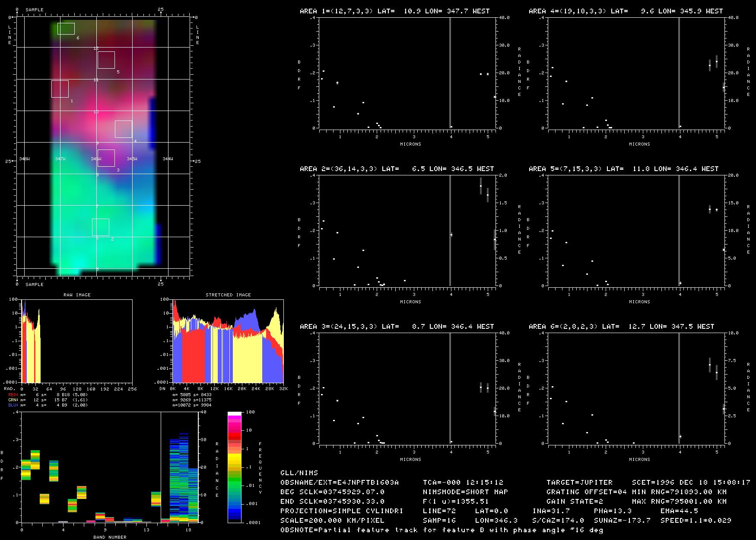Image resolution: width=756 pixels, height=540 pixels.
Task: Click the SUNAZ=-173.7 entry
Action: (x=622, y=521)
